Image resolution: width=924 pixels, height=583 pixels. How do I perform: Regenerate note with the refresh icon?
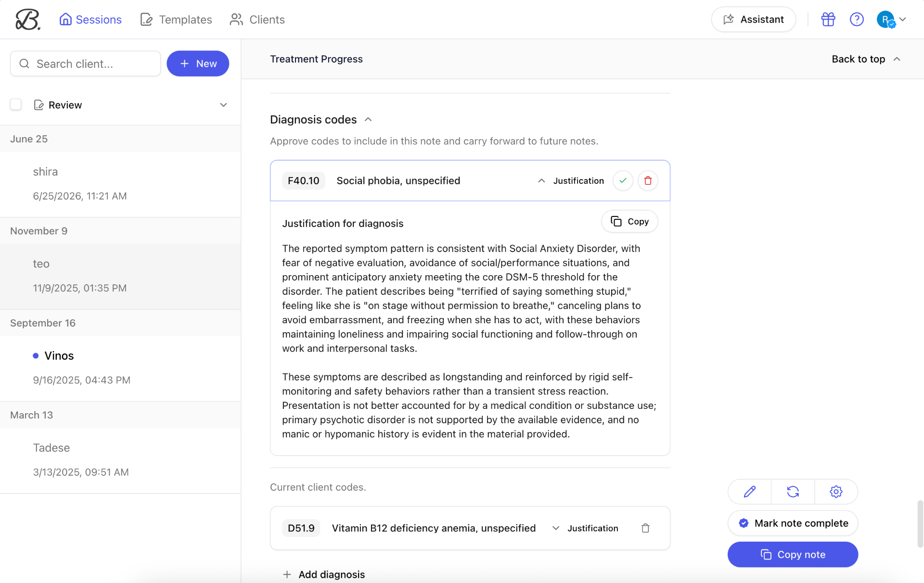point(793,492)
